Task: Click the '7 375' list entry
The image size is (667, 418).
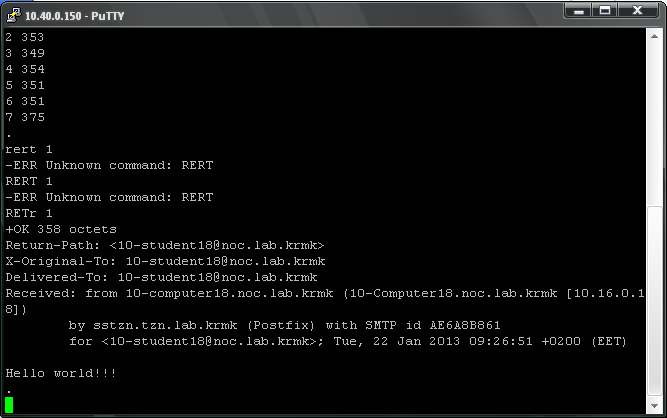Action: coord(25,117)
